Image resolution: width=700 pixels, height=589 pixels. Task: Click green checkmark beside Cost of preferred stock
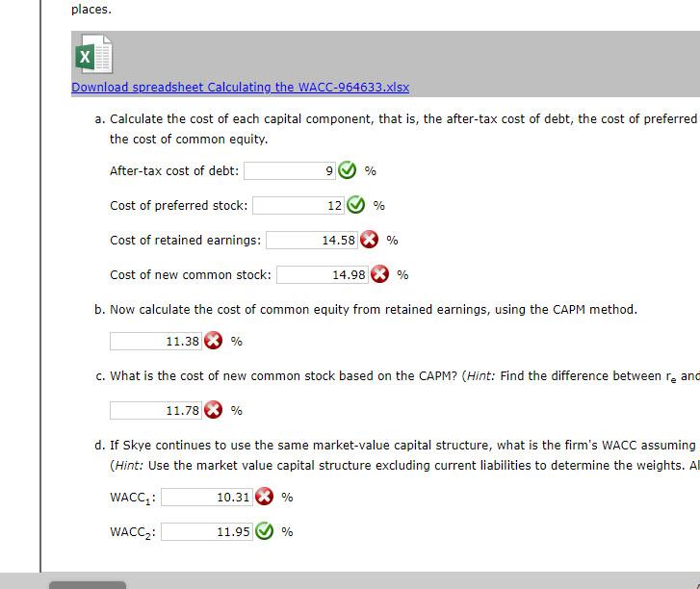(x=356, y=205)
